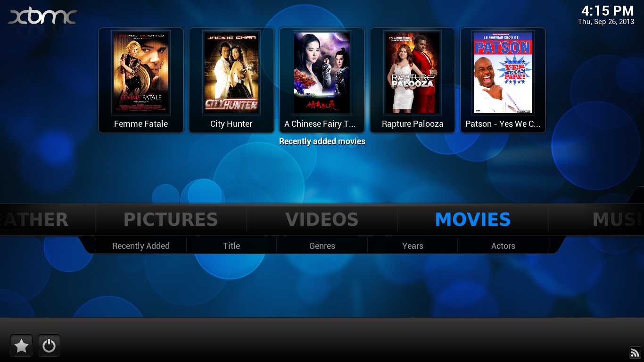This screenshot has width=644, height=362.
Task: Browse movies by Title
Action: coord(231,246)
